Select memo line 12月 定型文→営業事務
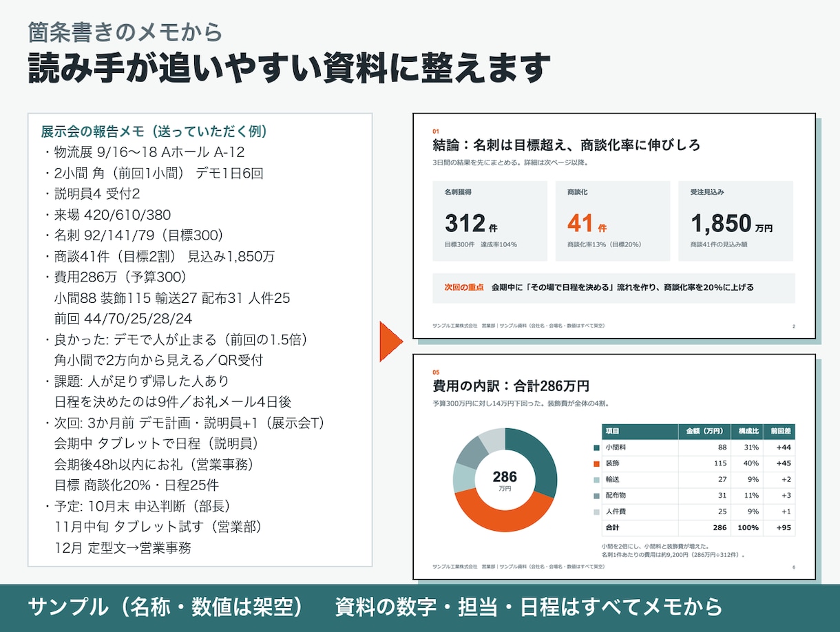This screenshot has width=840, height=632. 123,547
